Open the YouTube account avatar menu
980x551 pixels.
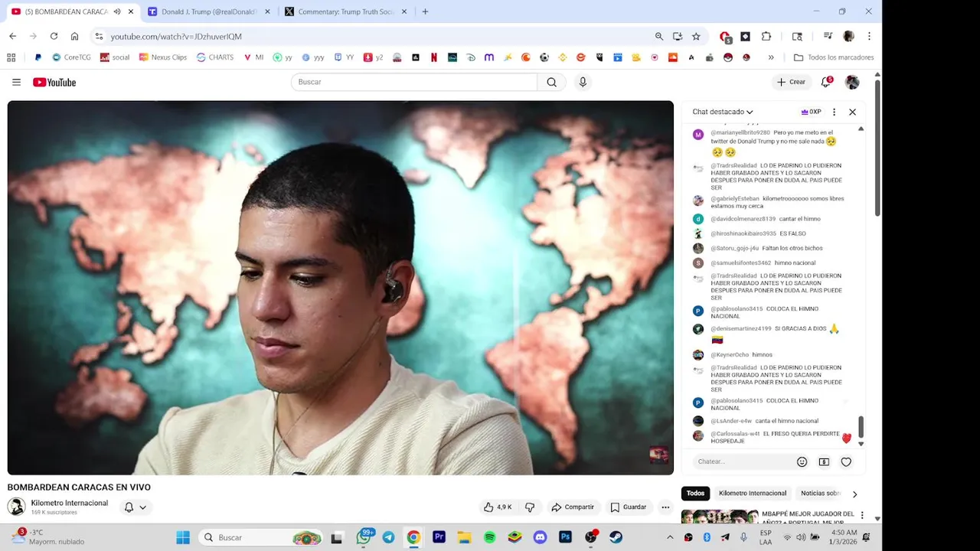click(852, 82)
